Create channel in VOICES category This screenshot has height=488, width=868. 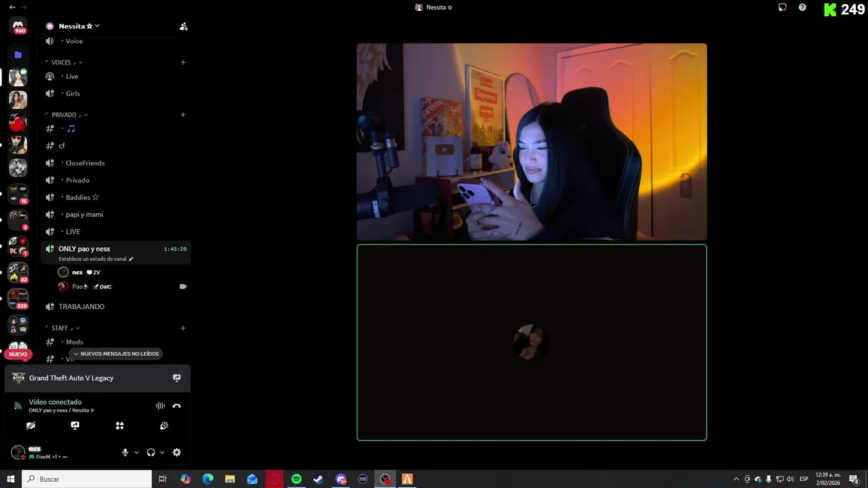(x=183, y=62)
